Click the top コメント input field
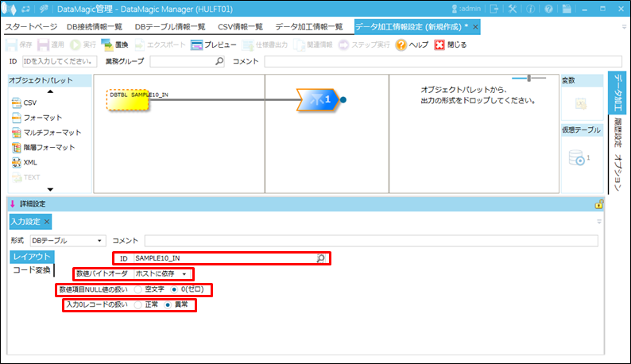Viewport: 631px width, 364px height. 443,61
